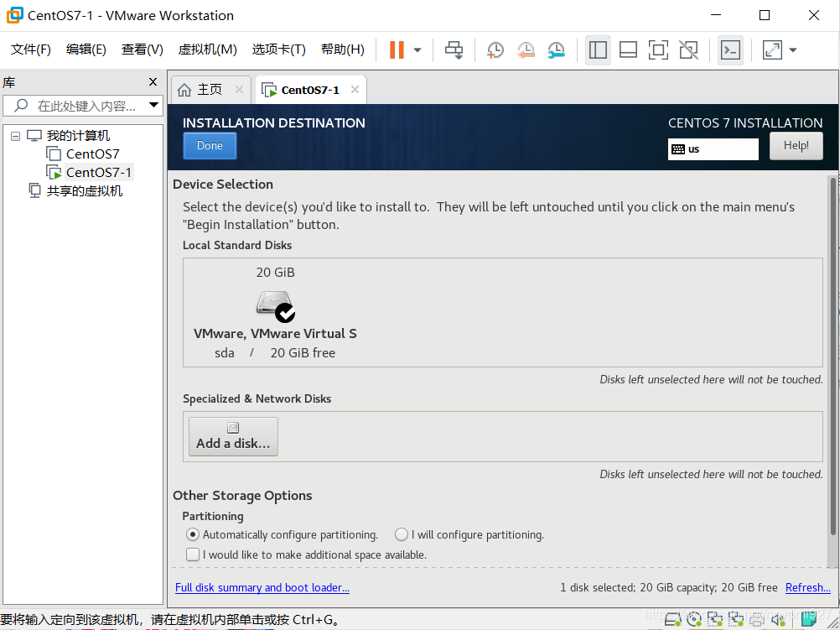Viewport: 840px width, 630px height.
Task: Open the library search dropdown arrow
Action: pos(153,105)
